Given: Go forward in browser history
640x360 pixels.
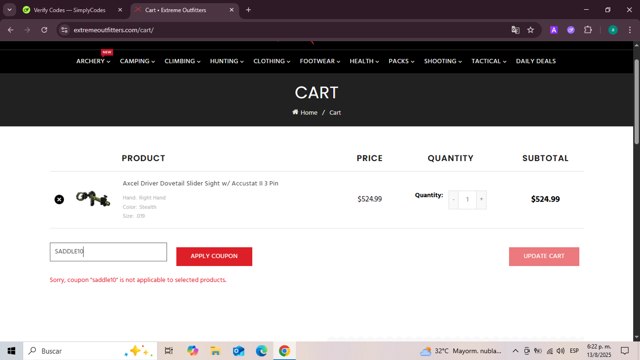Looking at the screenshot, I should click(27, 30).
